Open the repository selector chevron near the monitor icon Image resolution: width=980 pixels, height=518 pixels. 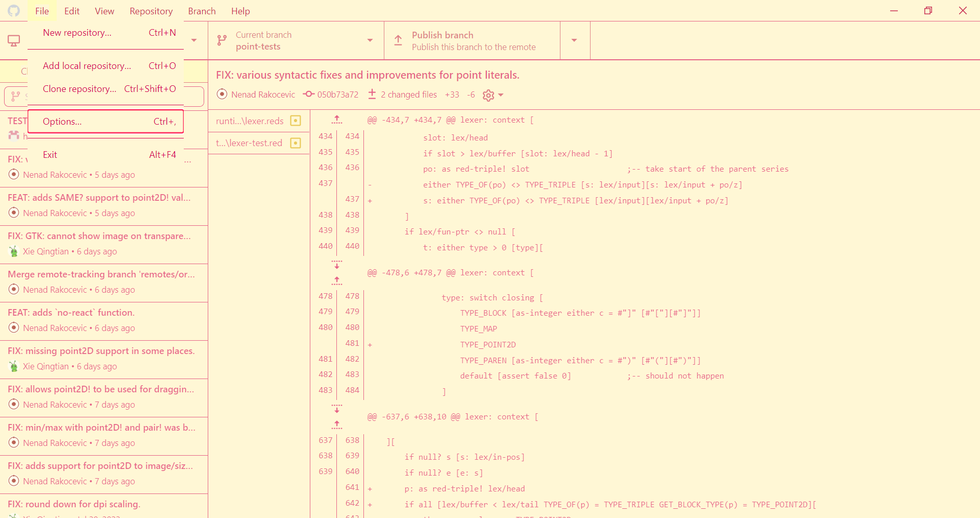coord(194,40)
